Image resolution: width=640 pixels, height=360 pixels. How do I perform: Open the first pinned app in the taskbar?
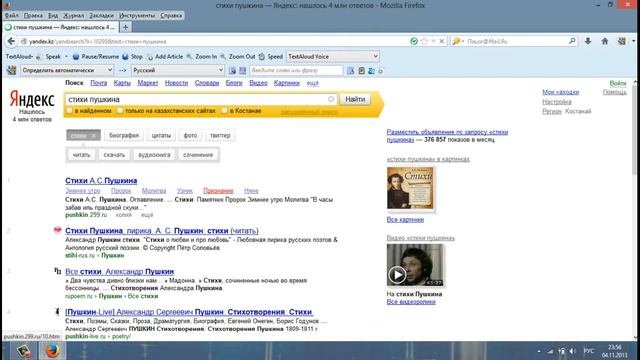(x=23, y=351)
